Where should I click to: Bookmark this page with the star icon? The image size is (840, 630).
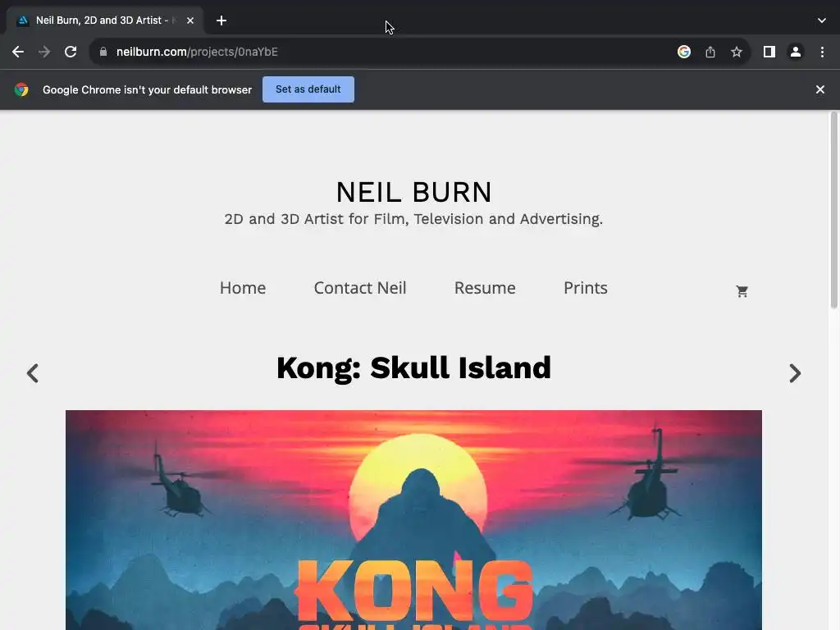tap(737, 52)
